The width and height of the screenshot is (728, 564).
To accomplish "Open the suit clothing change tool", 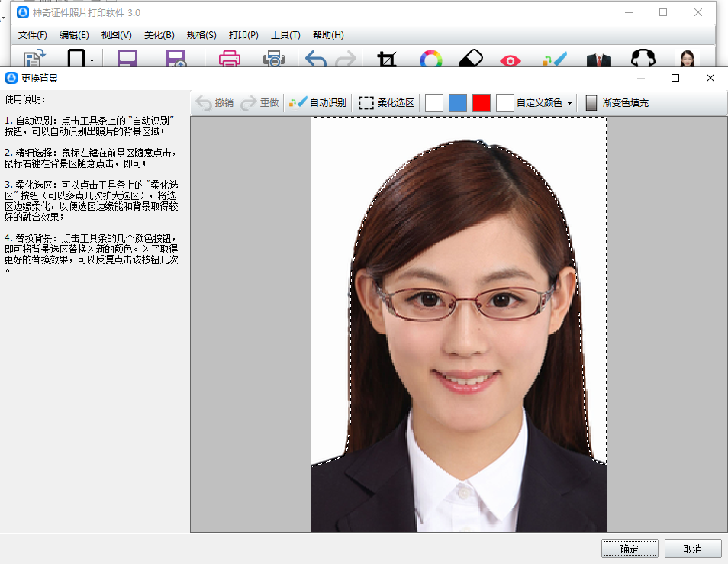I will [x=599, y=60].
